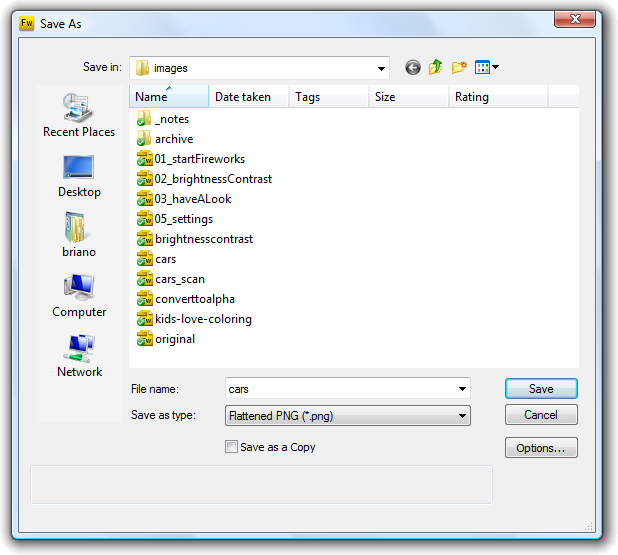The image size is (618, 555).
Task: Open the View Menu icon
Action: pos(486,68)
